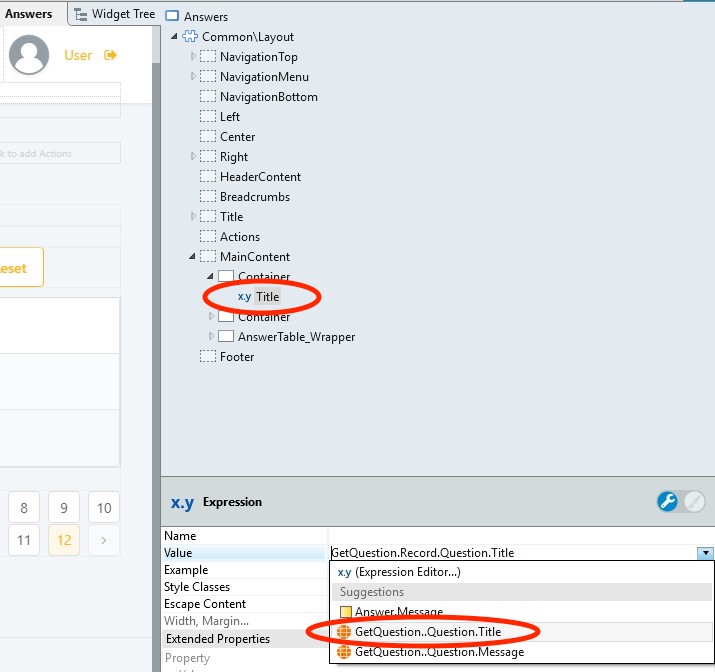
Task: Go to page 8 in pagination
Action: click(x=24, y=507)
